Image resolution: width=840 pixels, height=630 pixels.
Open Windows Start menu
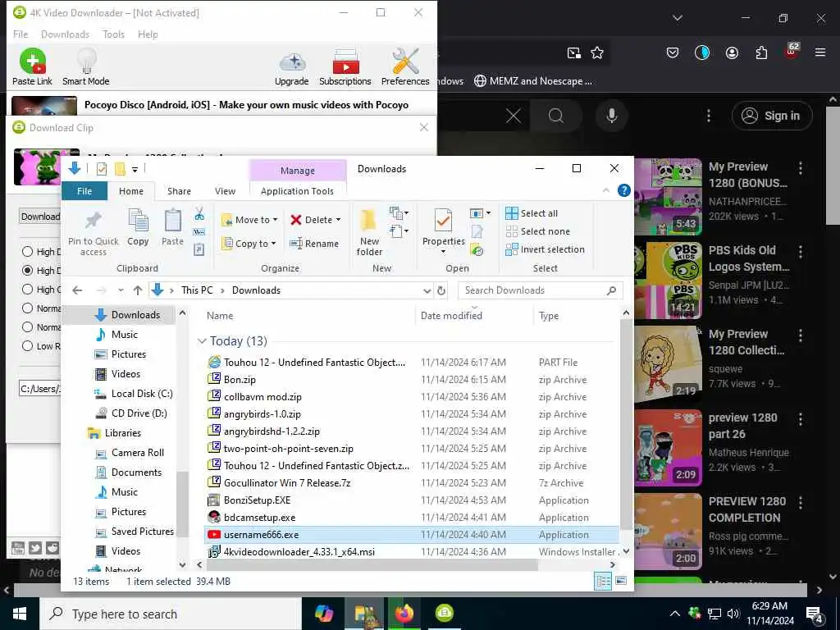[20, 614]
